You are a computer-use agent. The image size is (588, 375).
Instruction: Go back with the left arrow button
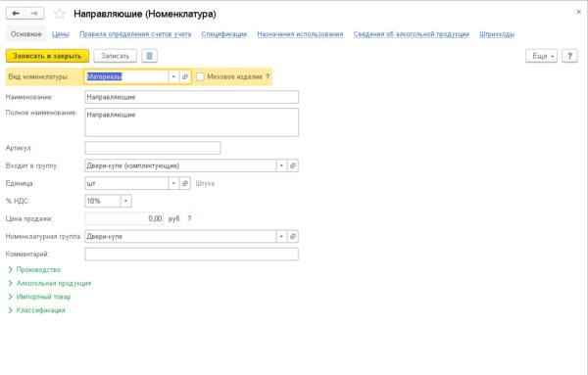click(x=16, y=14)
